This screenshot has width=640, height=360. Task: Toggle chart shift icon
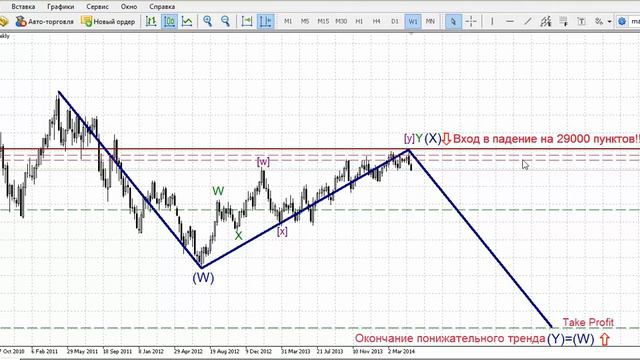click(x=265, y=22)
